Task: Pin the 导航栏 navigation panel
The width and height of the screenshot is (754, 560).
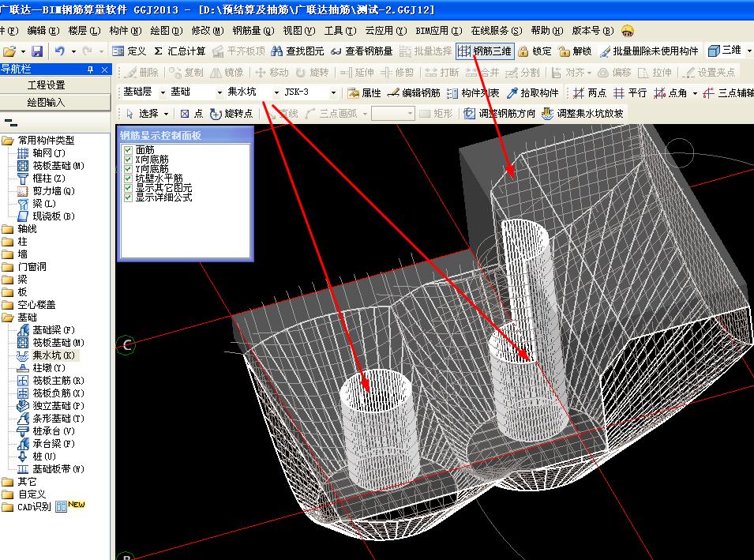Action: [x=91, y=70]
